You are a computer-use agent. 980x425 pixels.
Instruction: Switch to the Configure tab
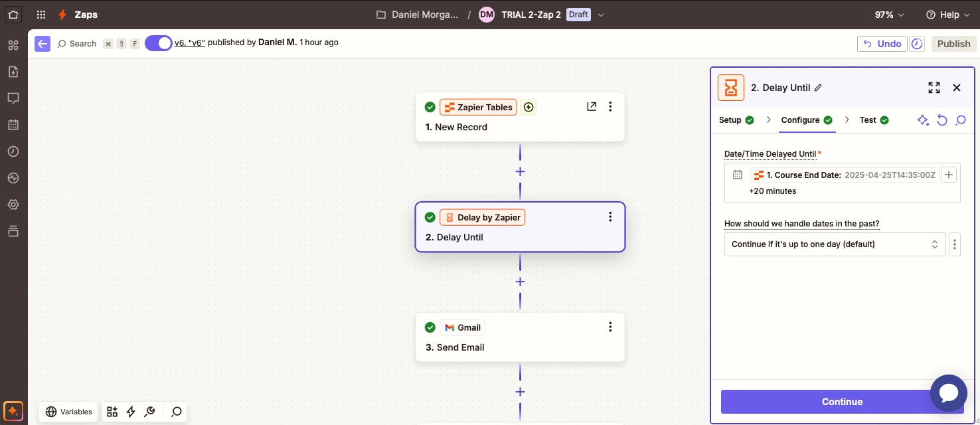807,120
